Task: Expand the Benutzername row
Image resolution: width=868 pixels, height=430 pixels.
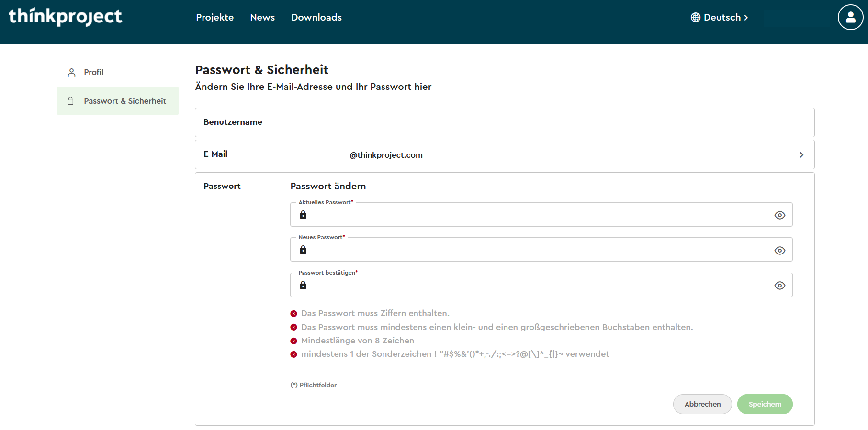Action: [504, 122]
